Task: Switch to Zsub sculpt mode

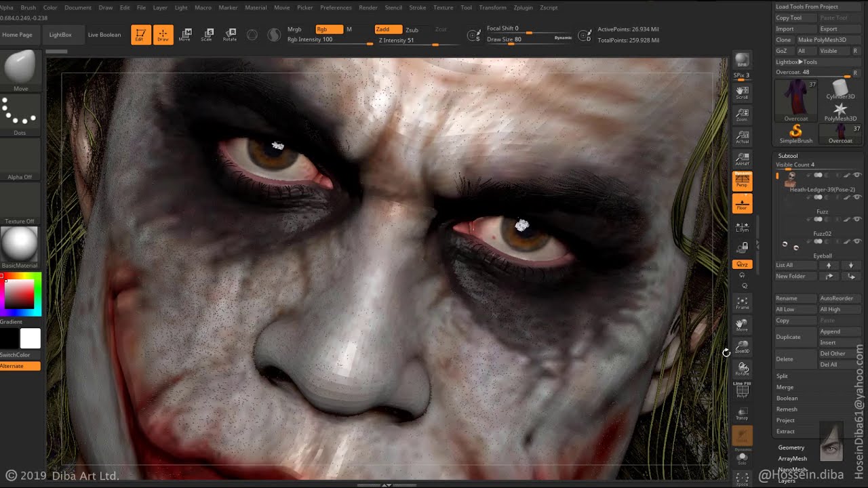Action: [412, 30]
